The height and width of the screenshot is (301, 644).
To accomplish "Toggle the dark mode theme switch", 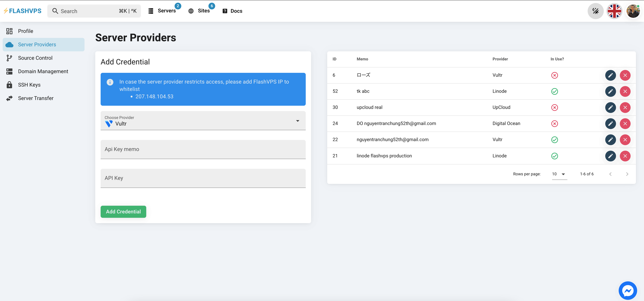I will (596, 11).
